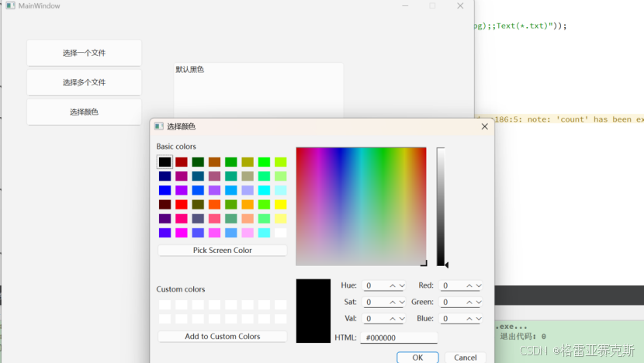Select magenta swatch in last row
644x363 pixels.
(181, 233)
